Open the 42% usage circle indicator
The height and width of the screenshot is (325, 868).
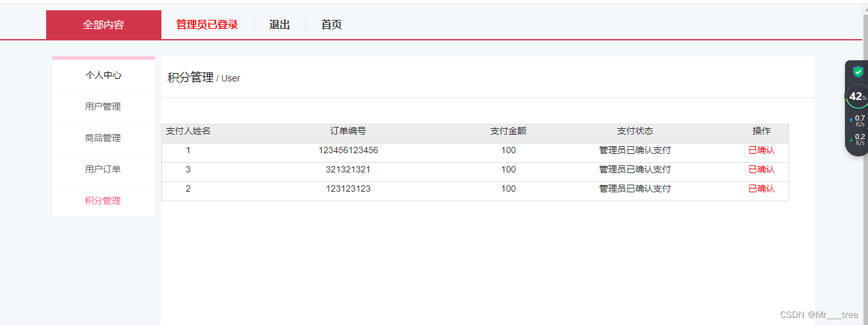tap(856, 96)
